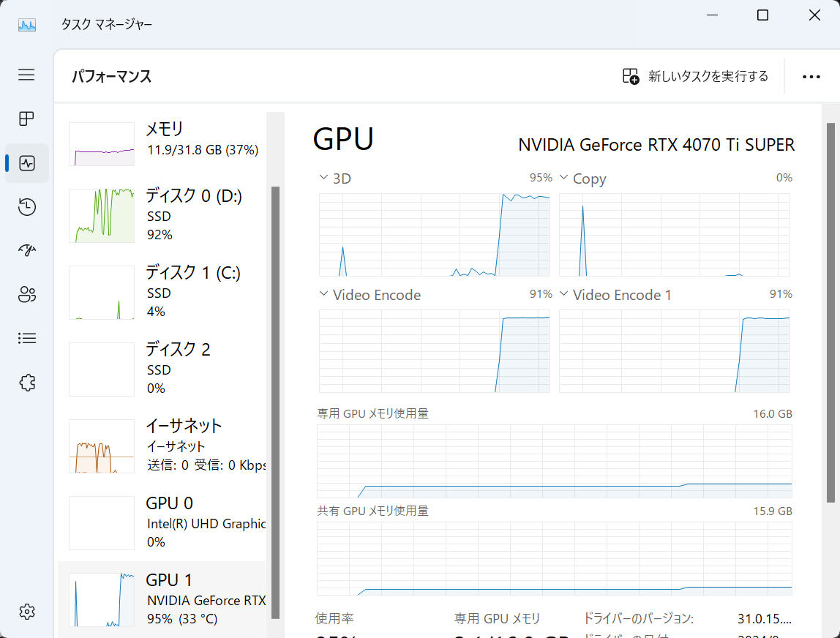Viewport: 840px width, 638px height.
Task: Click the イーサネット throughput mini graph
Action: pos(102,446)
